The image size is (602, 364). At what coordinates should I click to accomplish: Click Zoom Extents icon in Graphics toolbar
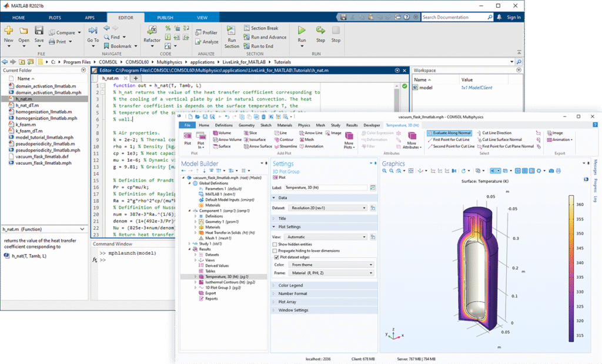[411, 171]
